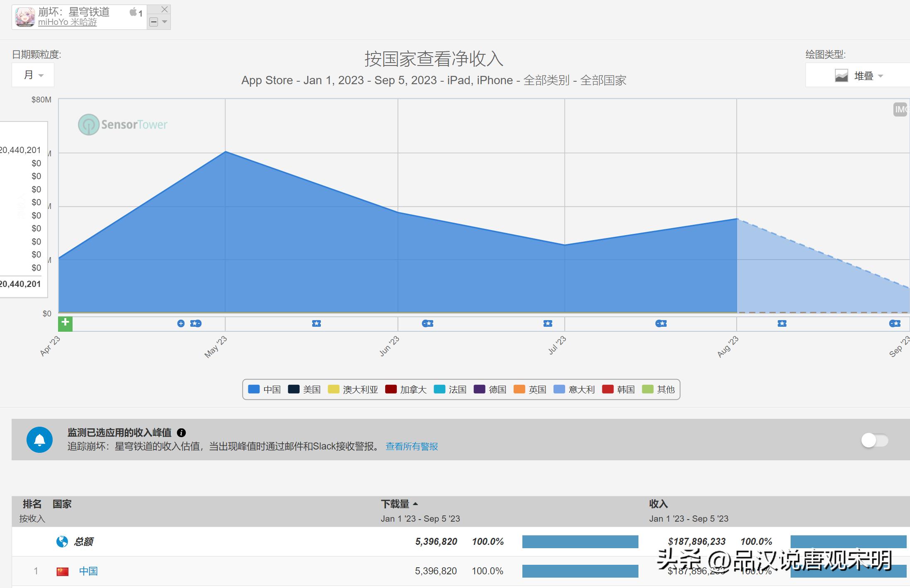
Task: Click the star event marker near Jun '23
Action: [x=428, y=323]
